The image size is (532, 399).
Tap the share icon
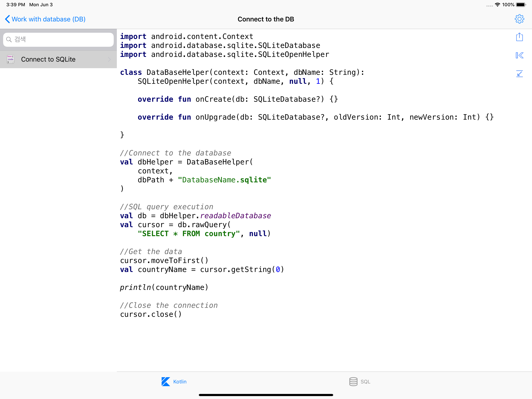519,37
